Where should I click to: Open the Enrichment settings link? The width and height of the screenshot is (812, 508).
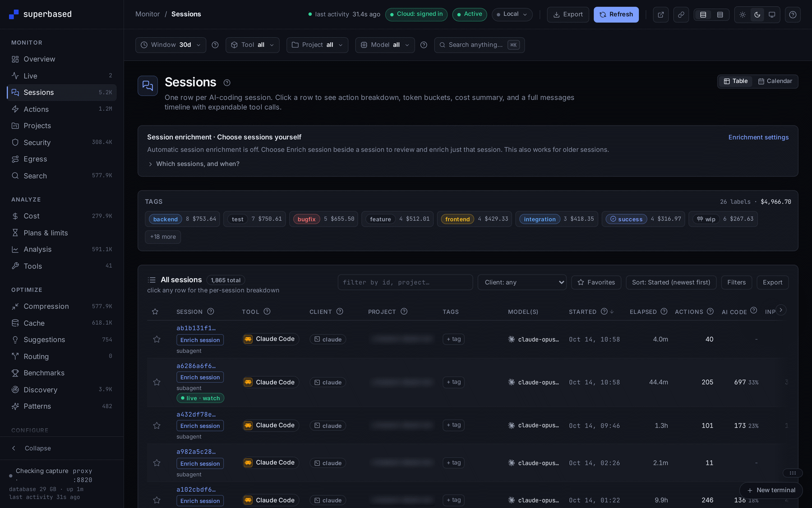coord(758,137)
